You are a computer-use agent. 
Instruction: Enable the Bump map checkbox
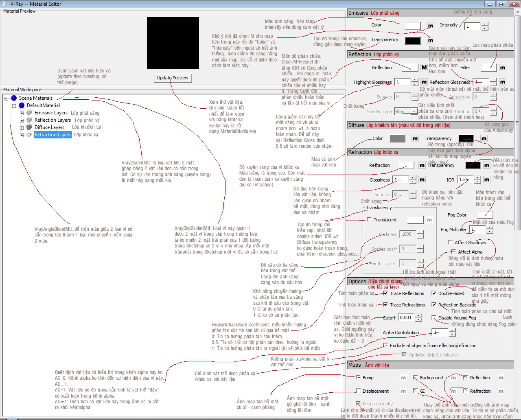coord(358,378)
